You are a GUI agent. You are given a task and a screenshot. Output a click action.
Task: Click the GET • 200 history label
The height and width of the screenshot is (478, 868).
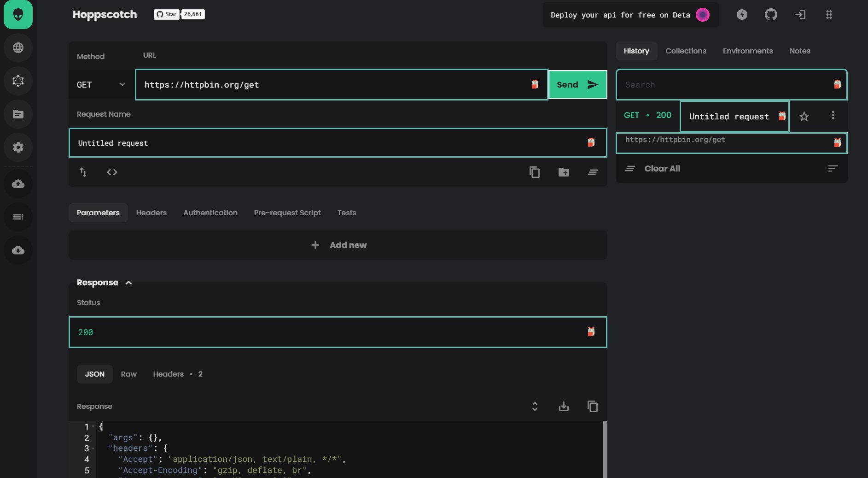(647, 115)
